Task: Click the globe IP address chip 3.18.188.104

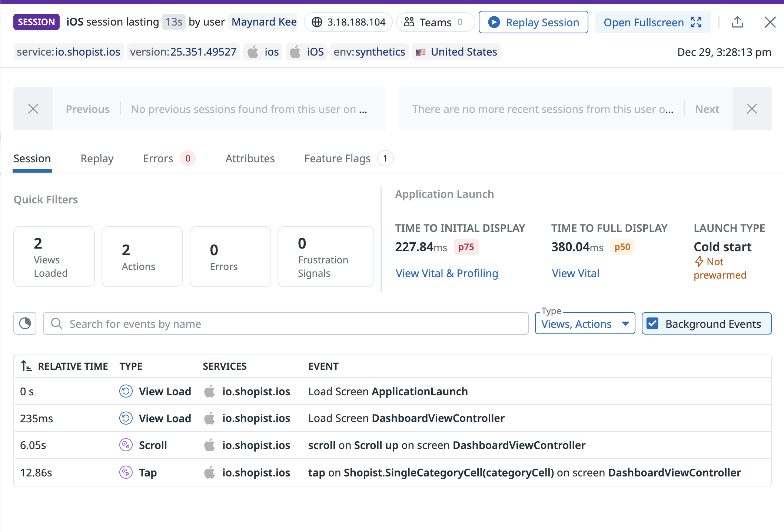Action: [x=348, y=22]
